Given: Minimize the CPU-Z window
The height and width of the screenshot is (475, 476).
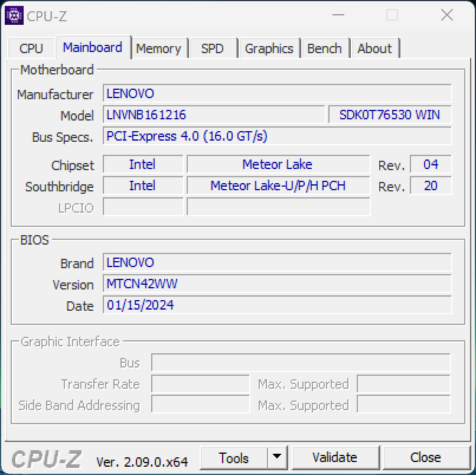Looking at the screenshot, I should pyautogui.click(x=338, y=15).
